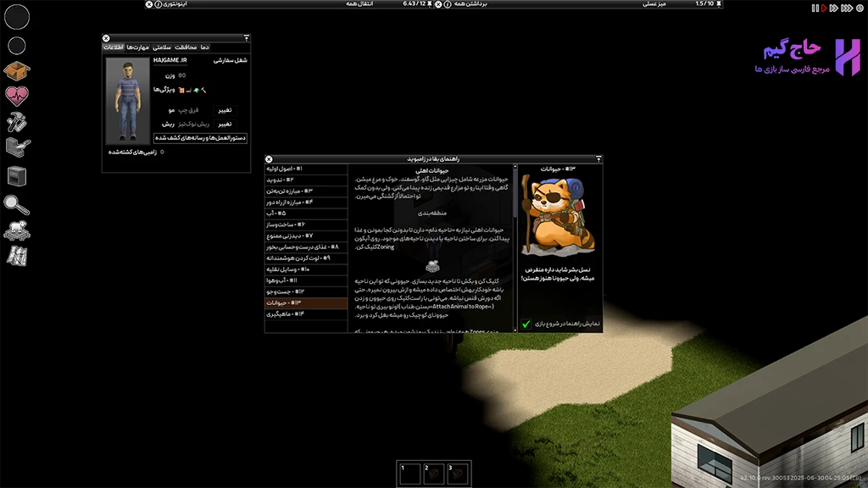
Task: Set fastest triple-arrow game speed
Action: click(847, 8)
